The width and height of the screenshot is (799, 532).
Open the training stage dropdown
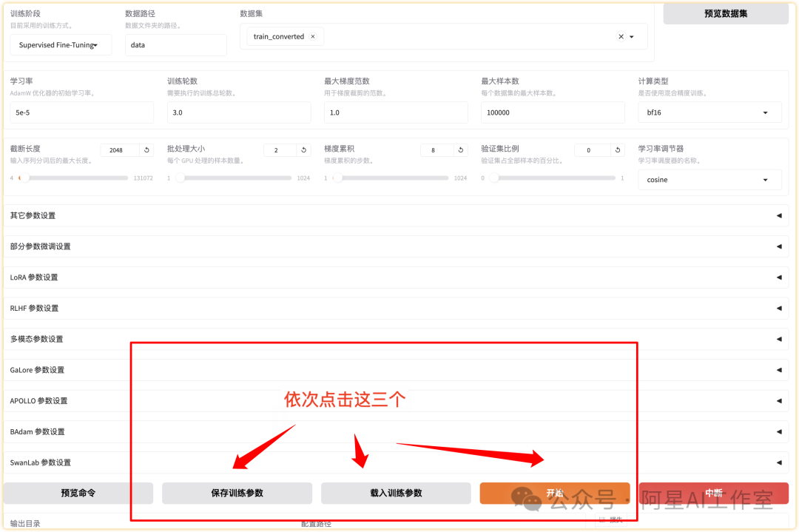pos(61,45)
